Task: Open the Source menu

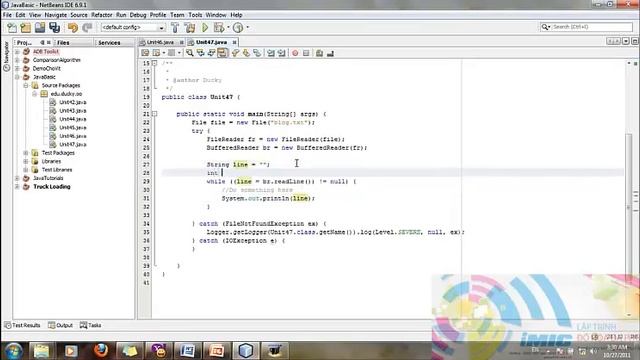Action: point(79,15)
